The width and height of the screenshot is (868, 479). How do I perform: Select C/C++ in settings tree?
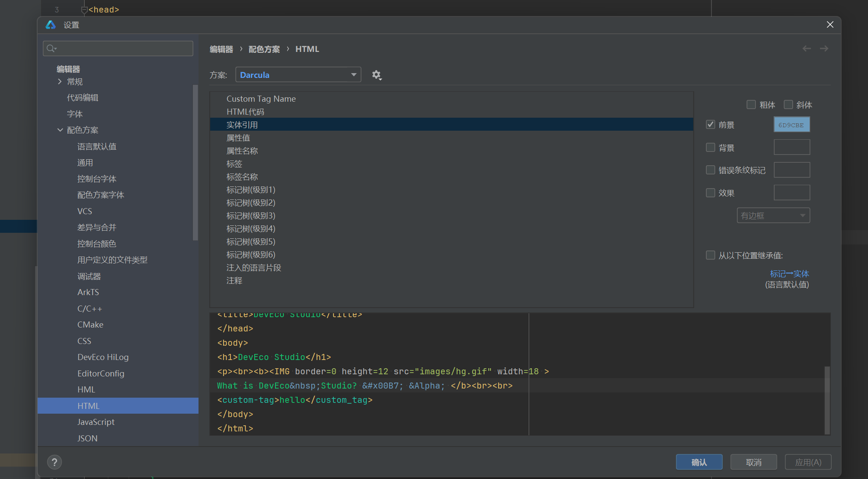[x=90, y=309]
